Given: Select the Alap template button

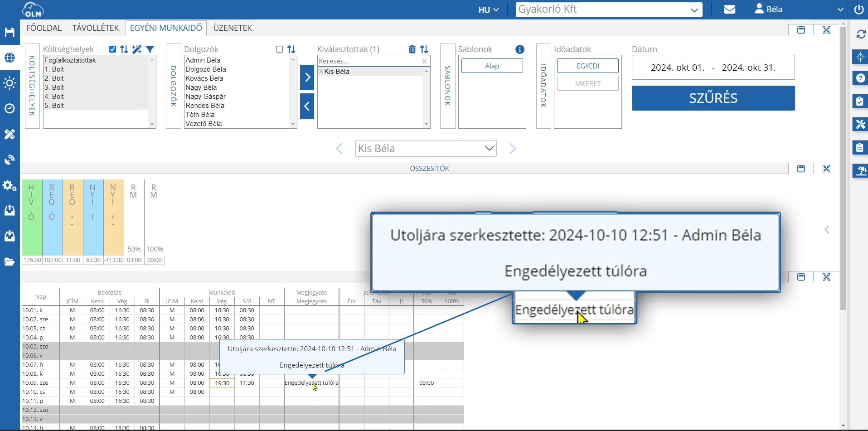Looking at the screenshot, I should tap(492, 66).
